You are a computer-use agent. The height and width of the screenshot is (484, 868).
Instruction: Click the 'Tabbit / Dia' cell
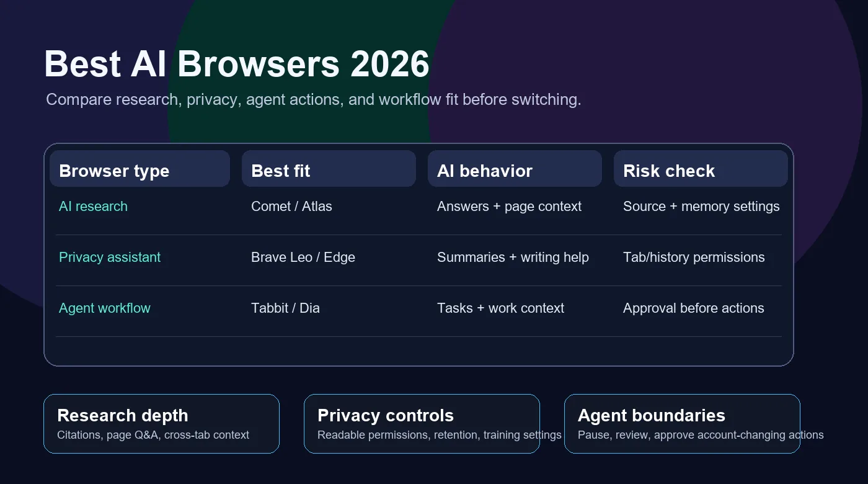[x=285, y=308]
